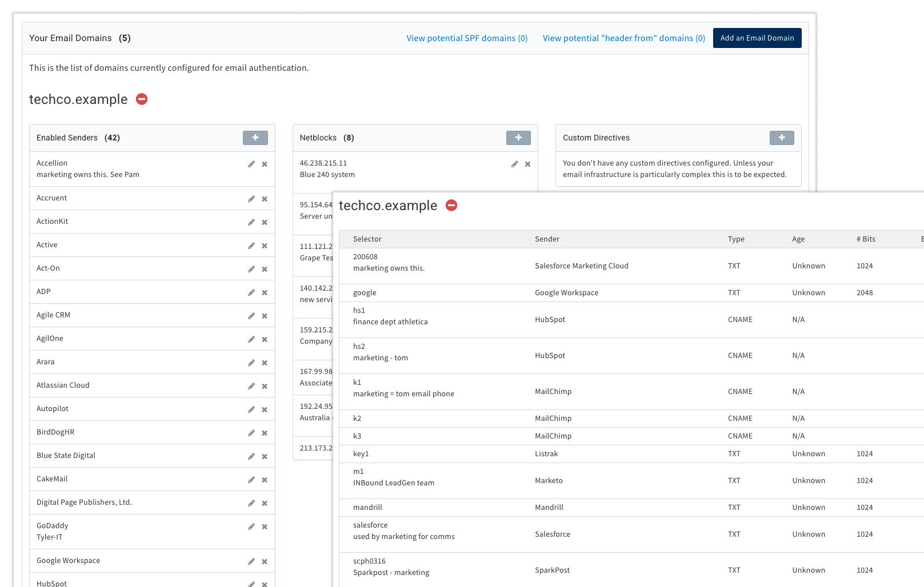924x587 pixels.
Task: Click red minus icon beside techco.example in front panel
Action: pos(451,205)
